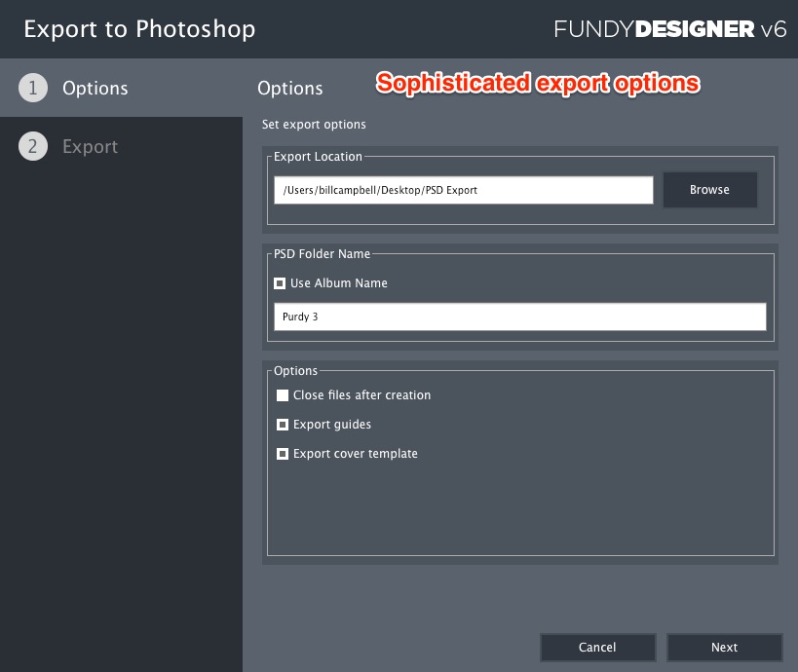The height and width of the screenshot is (672, 798).
Task: Click the PSD folder name field showing Purdy 3
Action: pos(520,317)
